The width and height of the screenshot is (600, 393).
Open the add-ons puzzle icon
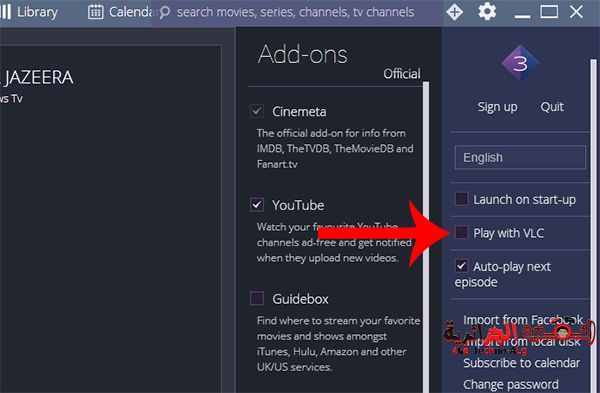click(x=455, y=12)
